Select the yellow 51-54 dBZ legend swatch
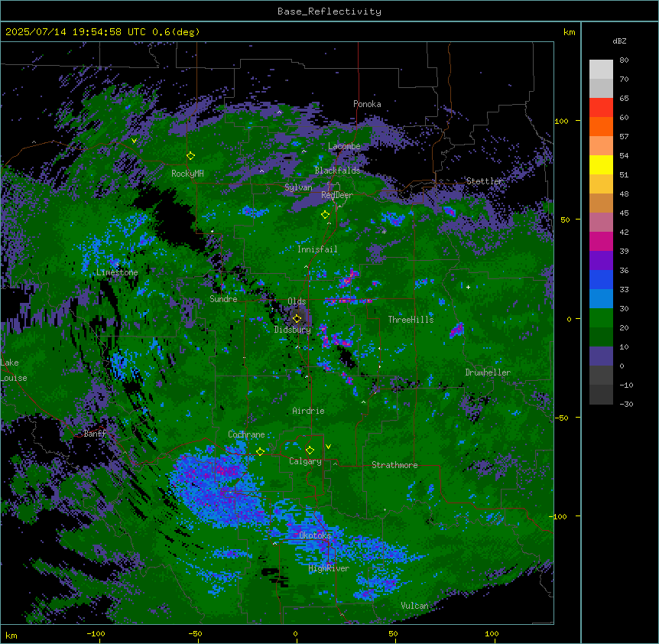 601,164
